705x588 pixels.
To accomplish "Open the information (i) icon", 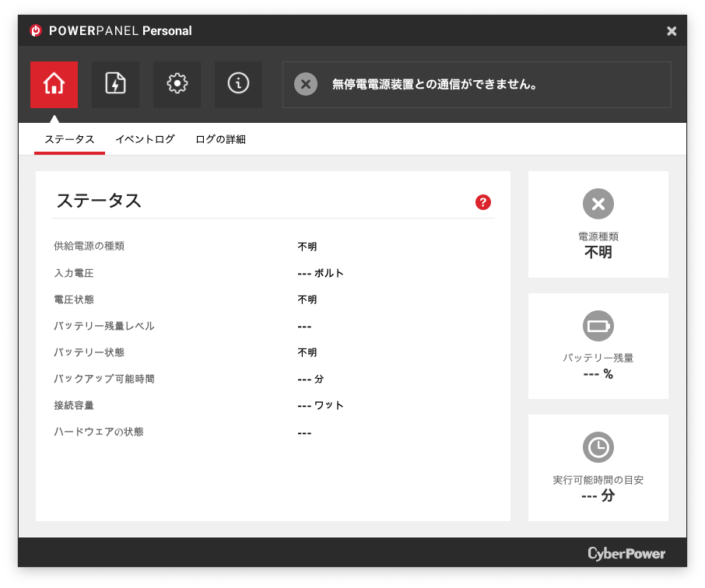I will point(238,84).
